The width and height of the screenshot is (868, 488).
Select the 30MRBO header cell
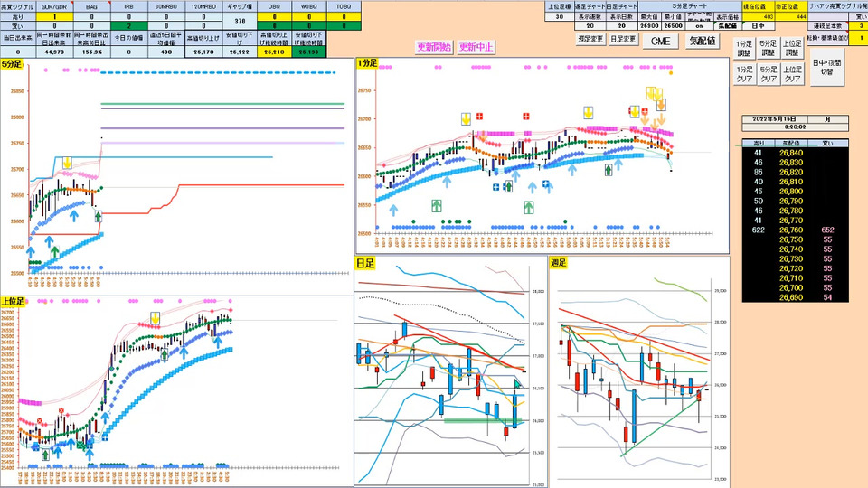[166, 6]
